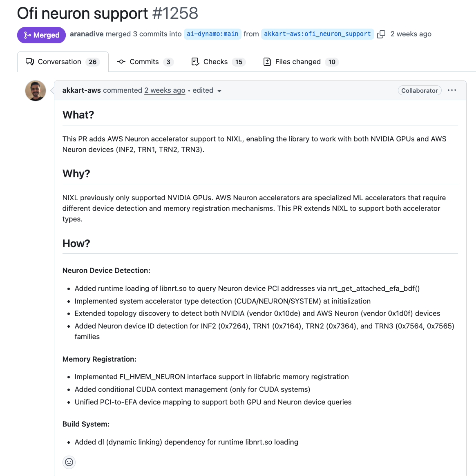Image resolution: width=476 pixels, height=476 pixels.
Task: Open the ai-dynamo:main base branch link
Action: 212,34
